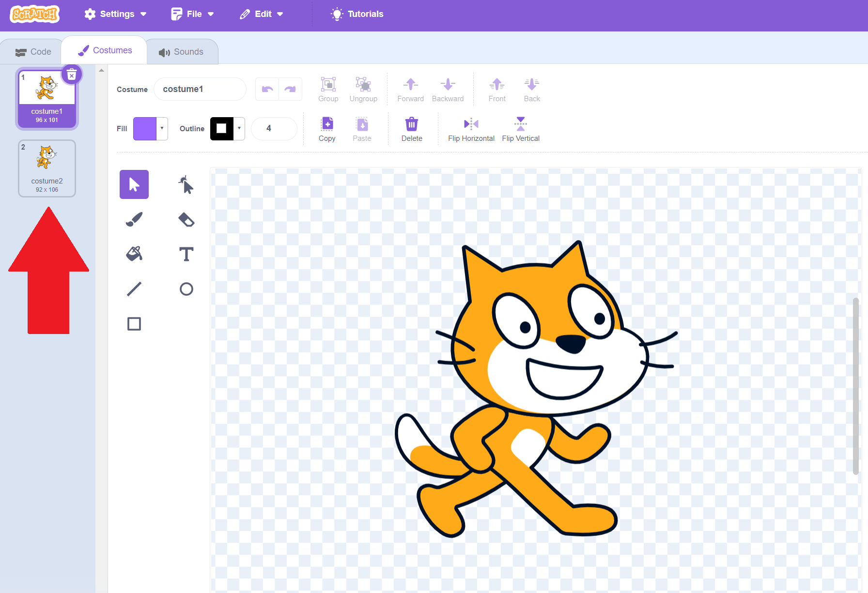Image resolution: width=868 pixels, height=593 pixels.
Task: Click the costume name field costume1
Action: [x=200, y=89]
